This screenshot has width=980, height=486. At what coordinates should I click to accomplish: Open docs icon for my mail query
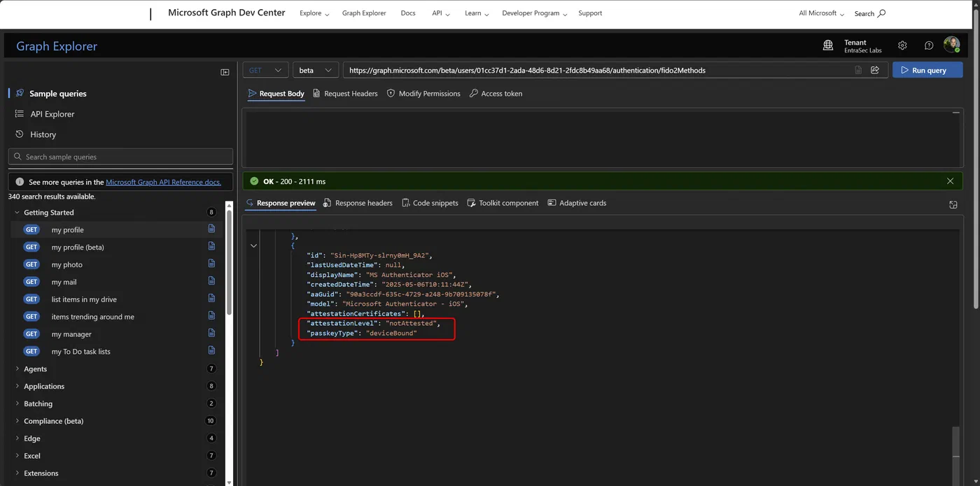point(211,281)
